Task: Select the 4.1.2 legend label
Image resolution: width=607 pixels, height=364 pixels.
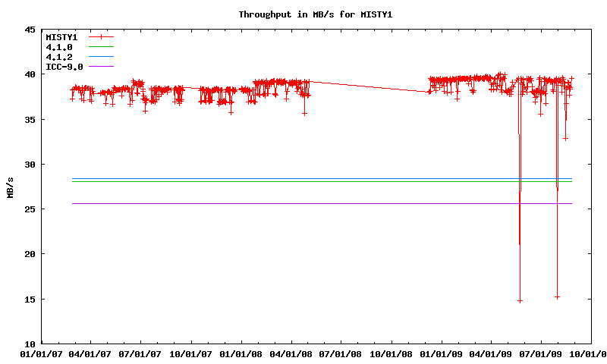Action: [x=59, y=57]
